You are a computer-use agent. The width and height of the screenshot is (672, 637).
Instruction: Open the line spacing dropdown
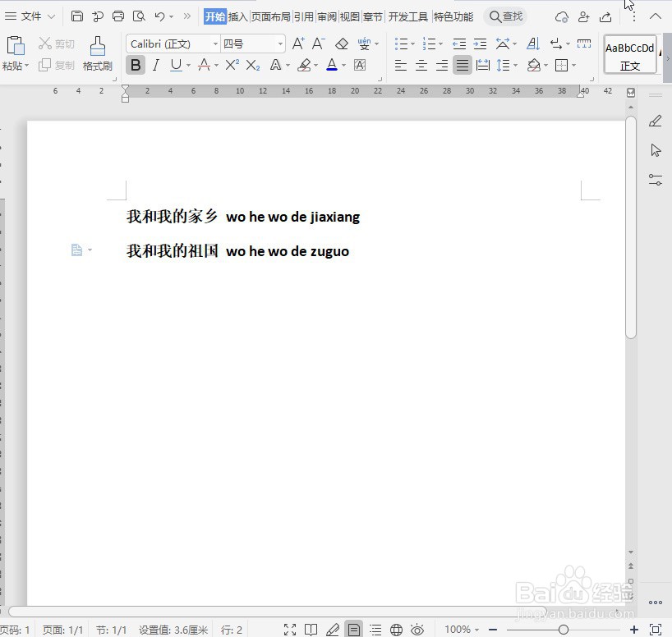(x=508, y=66)
